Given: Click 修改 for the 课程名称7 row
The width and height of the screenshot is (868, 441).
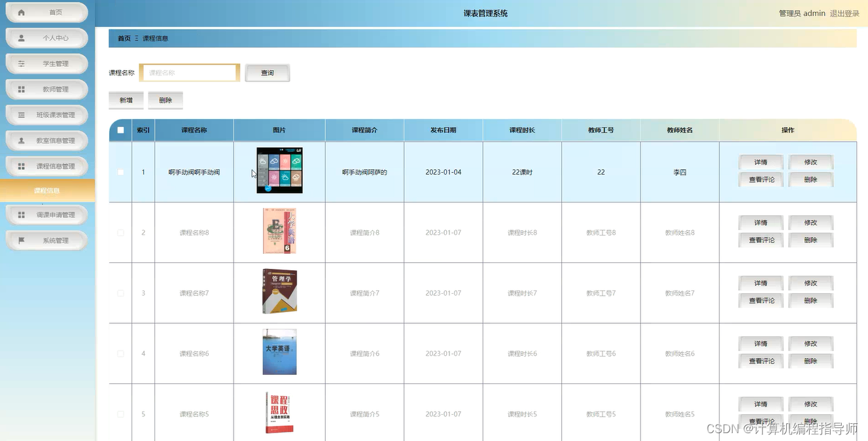Looking at the screenshot, I should (811, 283).
